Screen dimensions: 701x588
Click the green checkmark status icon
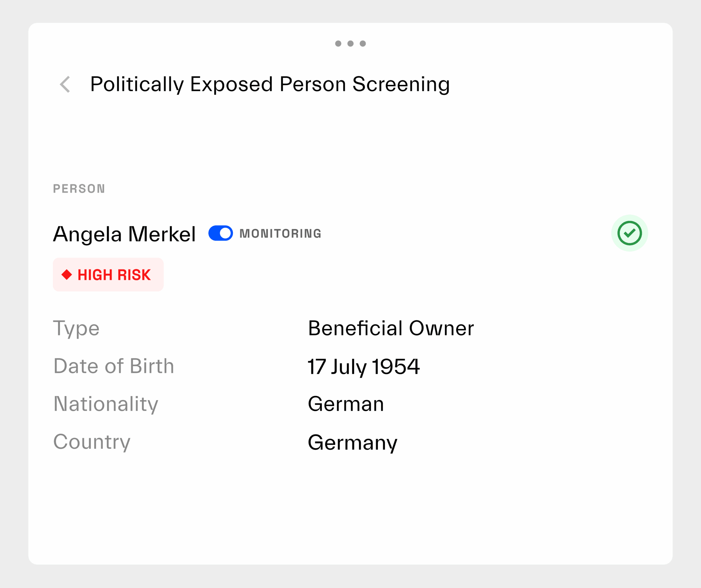[x=629, y=233]
